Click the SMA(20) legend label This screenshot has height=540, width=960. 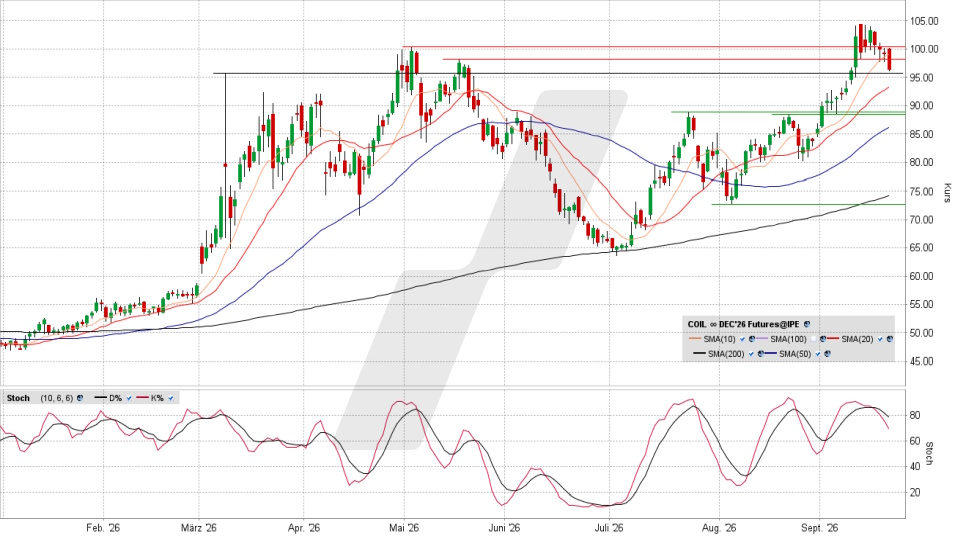tap(857, 339)
